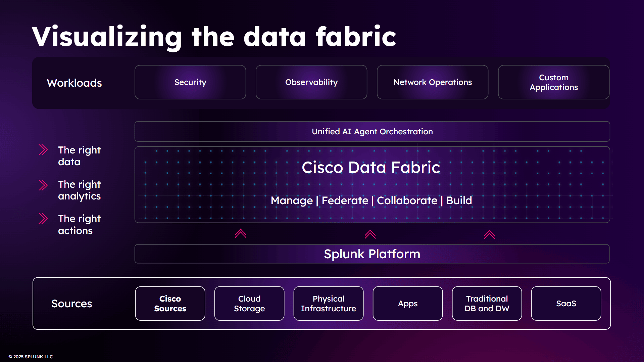Select the Traditional DB and DW box
This screenshot has height=362, width=644.
click(x=487, y=304)
